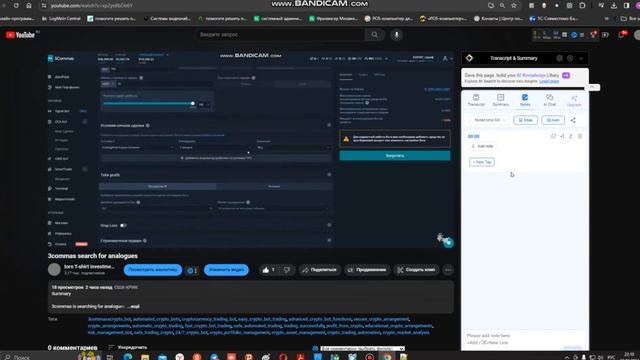This screenshot has width=640, height=360.
Task: Click the SmartTrade sidebar item in video
Action: (x=63, y=169)
